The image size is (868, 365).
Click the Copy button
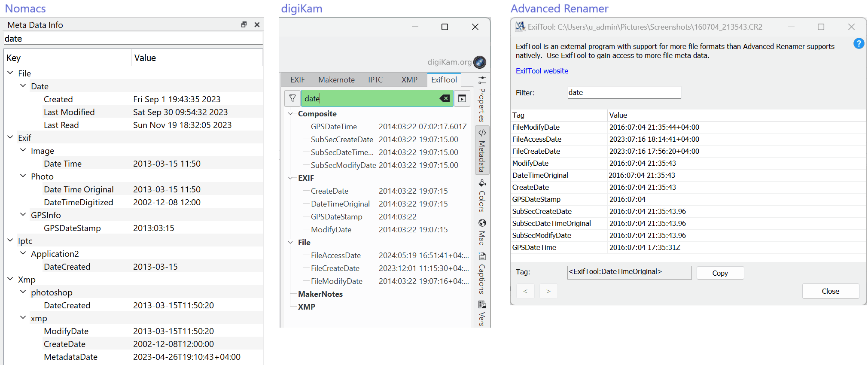tap(720, 273)
